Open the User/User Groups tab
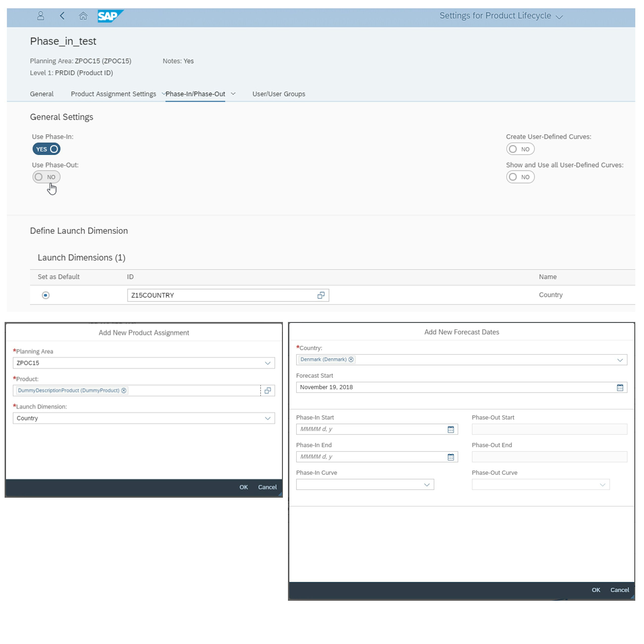The height and width of the screenshot is (644, 644). [x=279, y=94]
